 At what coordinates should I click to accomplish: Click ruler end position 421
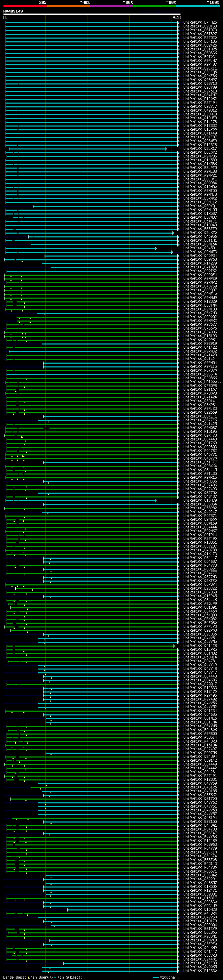point(176,17)
